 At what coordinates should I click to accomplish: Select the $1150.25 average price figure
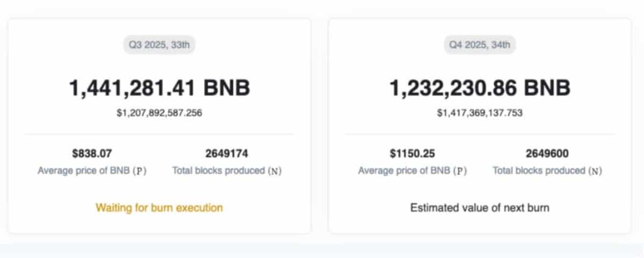412,154
